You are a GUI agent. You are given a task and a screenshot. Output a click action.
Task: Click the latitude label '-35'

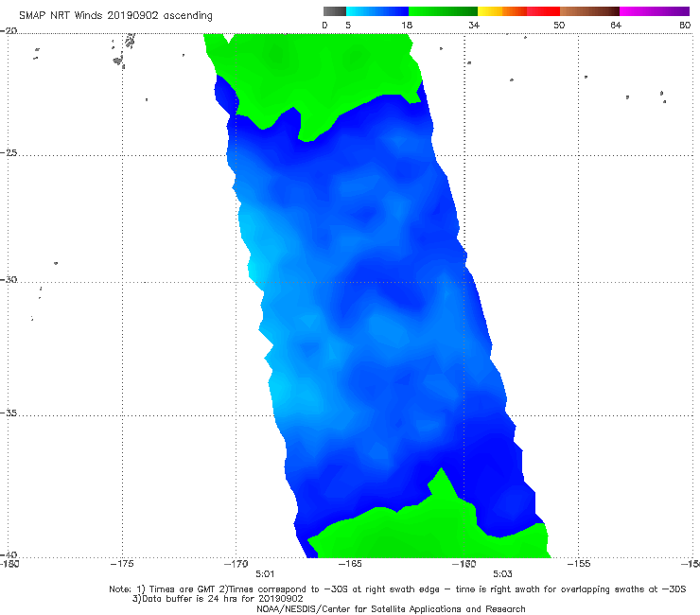coord(9,413)
